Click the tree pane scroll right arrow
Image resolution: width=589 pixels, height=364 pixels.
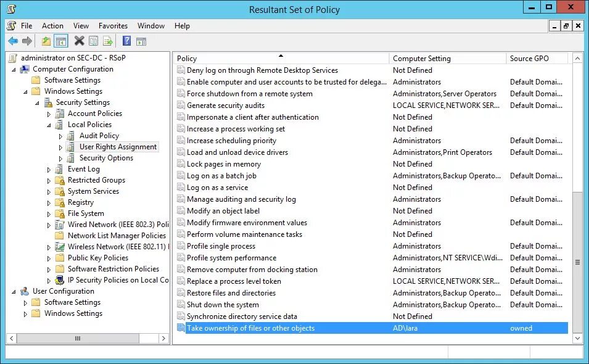click(x=163, y=339)
